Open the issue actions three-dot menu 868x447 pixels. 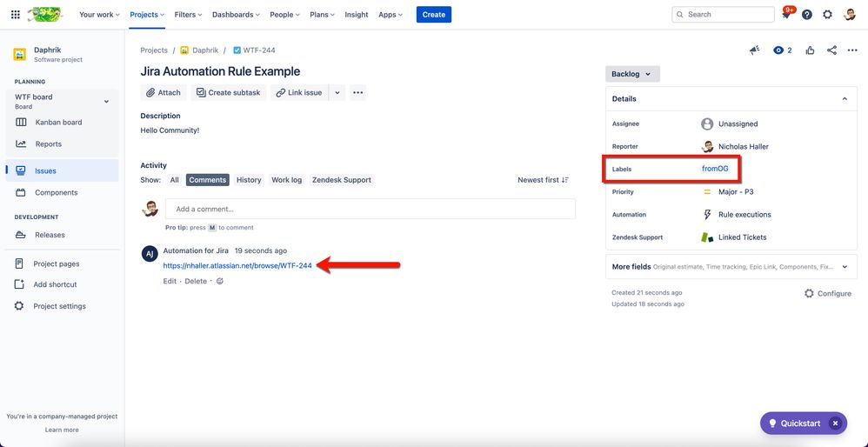(852, 50)
